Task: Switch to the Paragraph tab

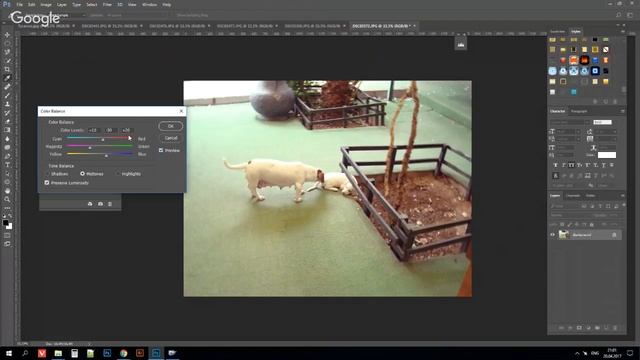Action: pyautogui.click(x=579, y=111)
